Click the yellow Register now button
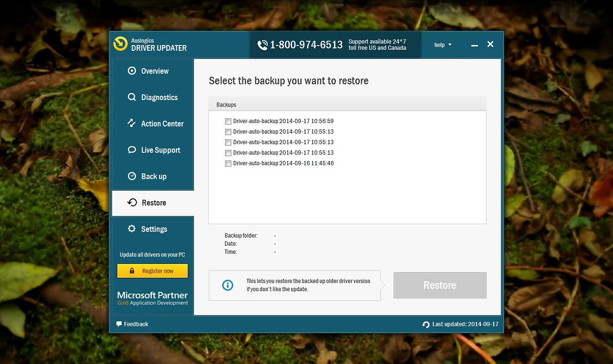Image resolution: width=613 pixels, height=364 pixels. pyautogui.click(x=152, y=271)
